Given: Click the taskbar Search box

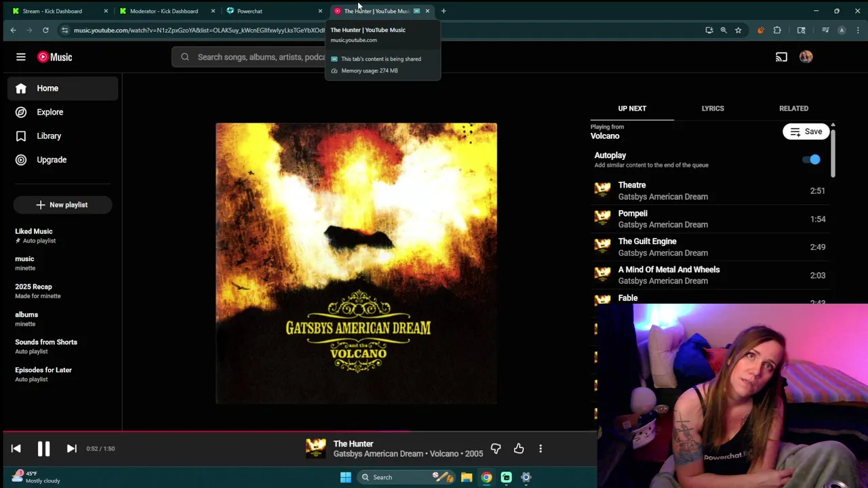Looking at the screenshot, I should [404, 477].
